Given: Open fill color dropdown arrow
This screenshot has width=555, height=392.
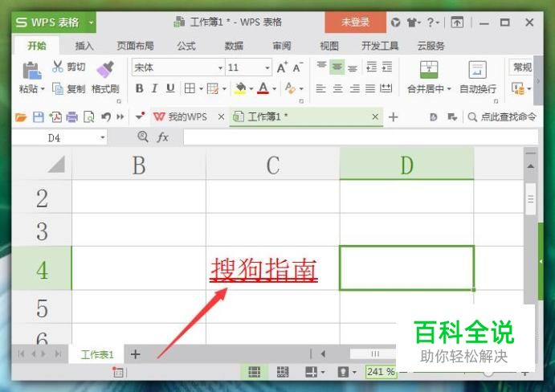Looking at the screenshot, I should (251, 88).
